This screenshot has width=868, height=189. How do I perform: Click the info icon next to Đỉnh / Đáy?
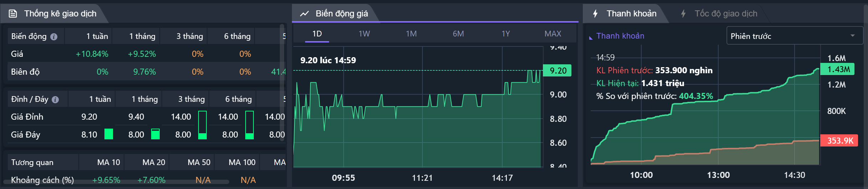tap(55, 99)
